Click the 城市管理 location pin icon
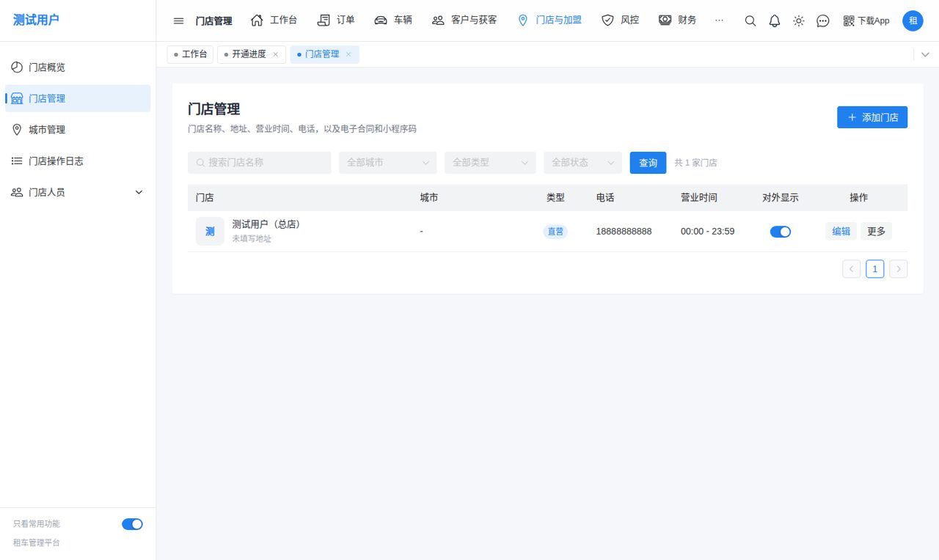Screen dimensions: 939x560 (17, 130)
